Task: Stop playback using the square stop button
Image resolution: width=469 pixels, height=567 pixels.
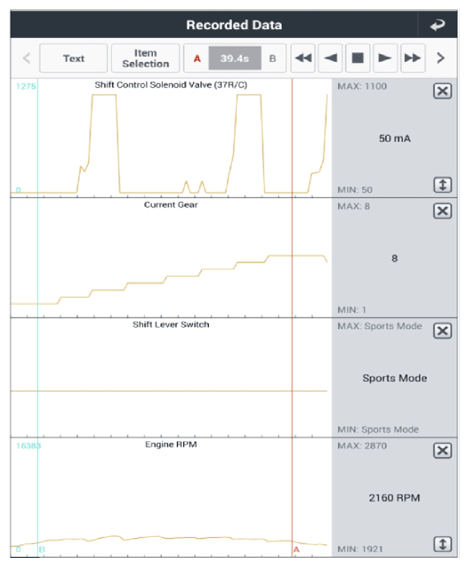Action: (358, 58)
